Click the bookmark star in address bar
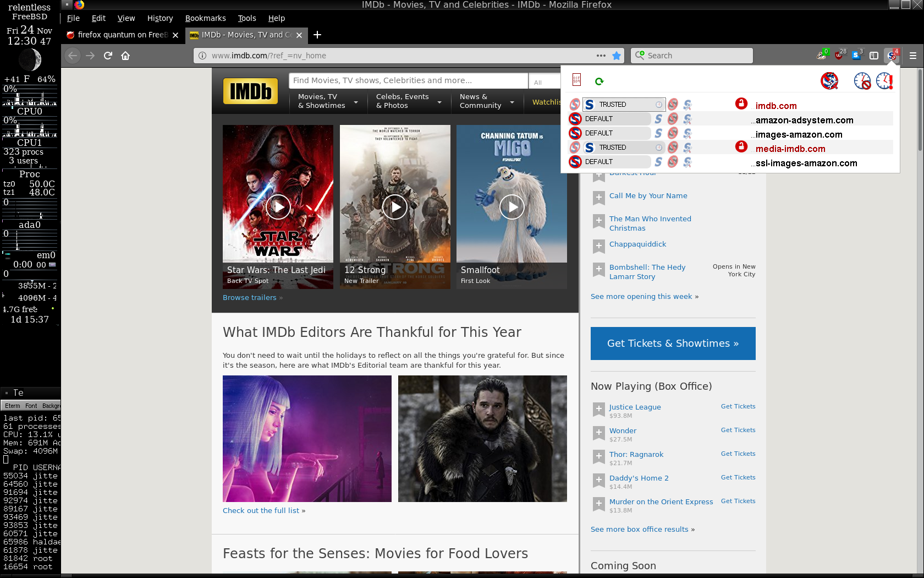The height and width of the screenshot is (578, 924). click(617, 56)
